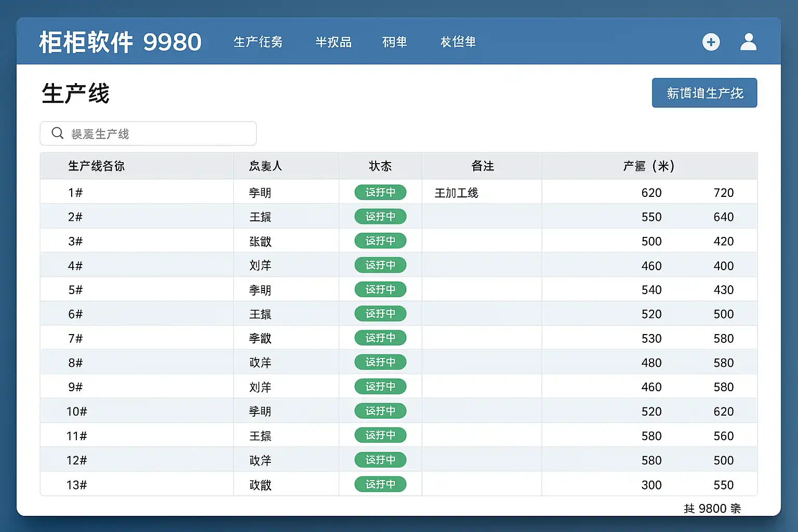Image resolution: width=798 pixels, height=532 pixels.
Task: Click the plus add icon in the header
Action: tap(711, 42)
